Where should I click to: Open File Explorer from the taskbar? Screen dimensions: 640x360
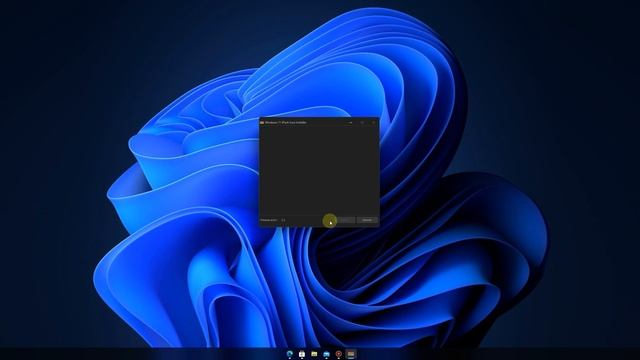coord(314,354)
